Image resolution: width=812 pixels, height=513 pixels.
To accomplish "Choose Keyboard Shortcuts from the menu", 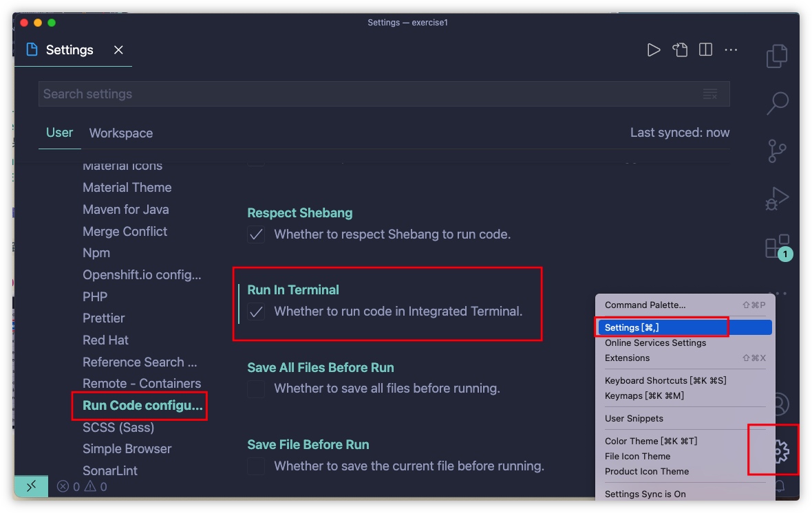I will click(x=665, y=380).
